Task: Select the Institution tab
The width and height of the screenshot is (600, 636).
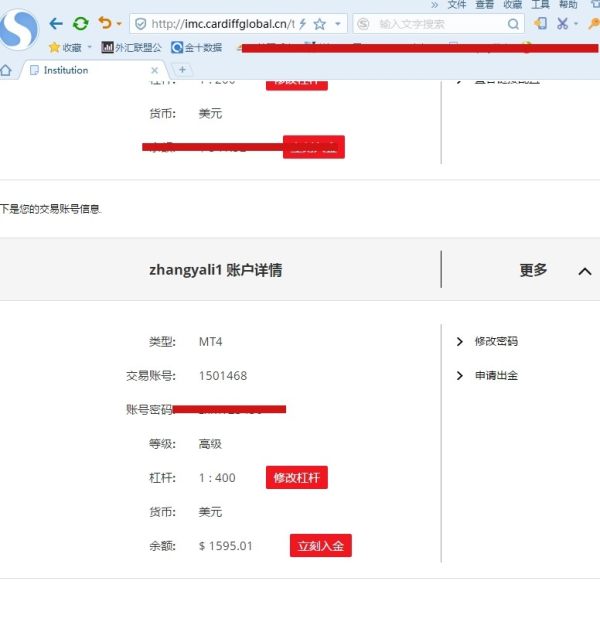Action: tap(80, 70)
